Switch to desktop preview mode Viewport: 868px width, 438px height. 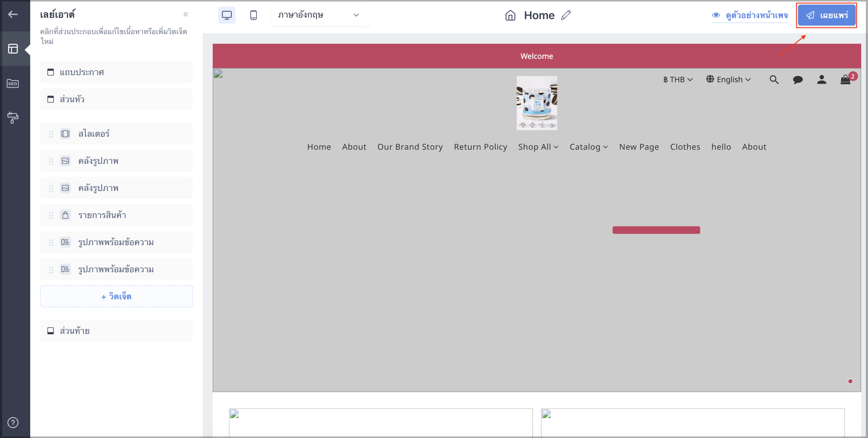(x=227, y=15)
